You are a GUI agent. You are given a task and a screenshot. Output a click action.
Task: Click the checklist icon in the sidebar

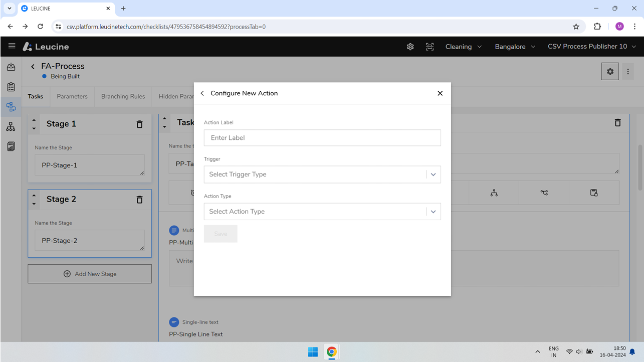(11, 86)
